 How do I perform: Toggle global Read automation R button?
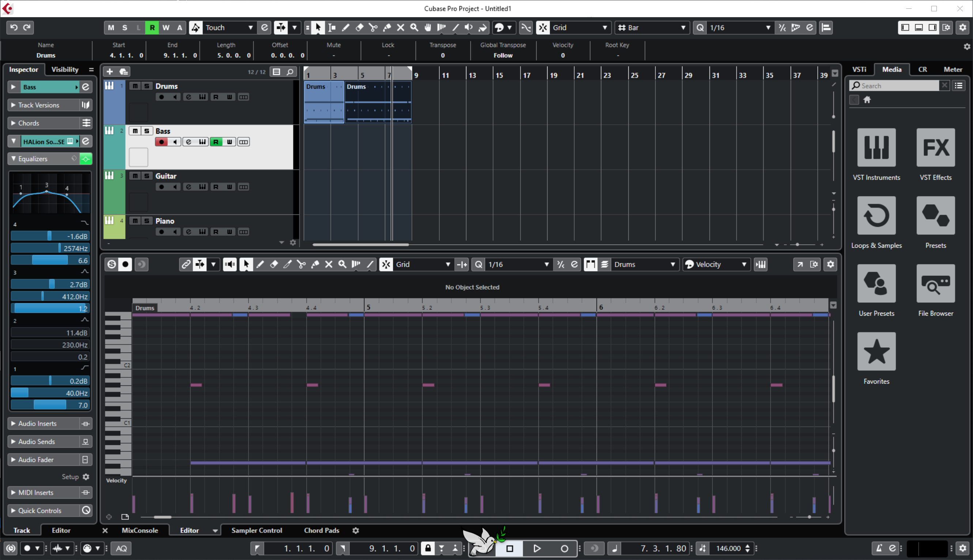point(152,27)
